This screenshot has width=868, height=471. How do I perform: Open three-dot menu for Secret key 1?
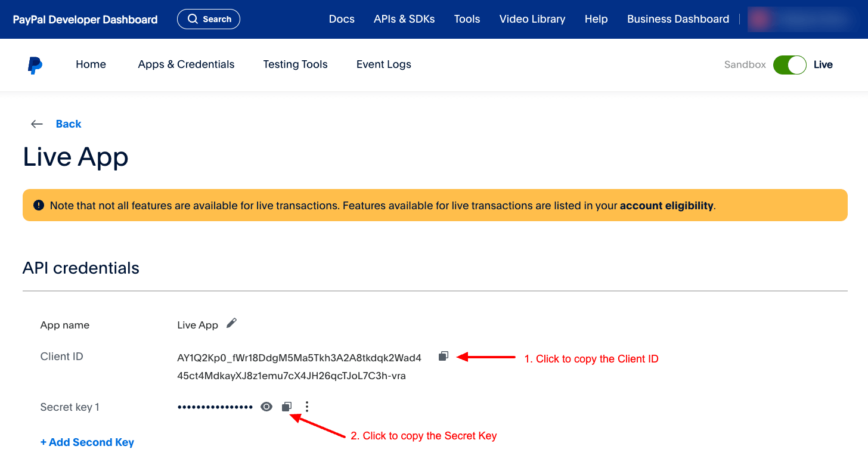click(x=307, y=407)
